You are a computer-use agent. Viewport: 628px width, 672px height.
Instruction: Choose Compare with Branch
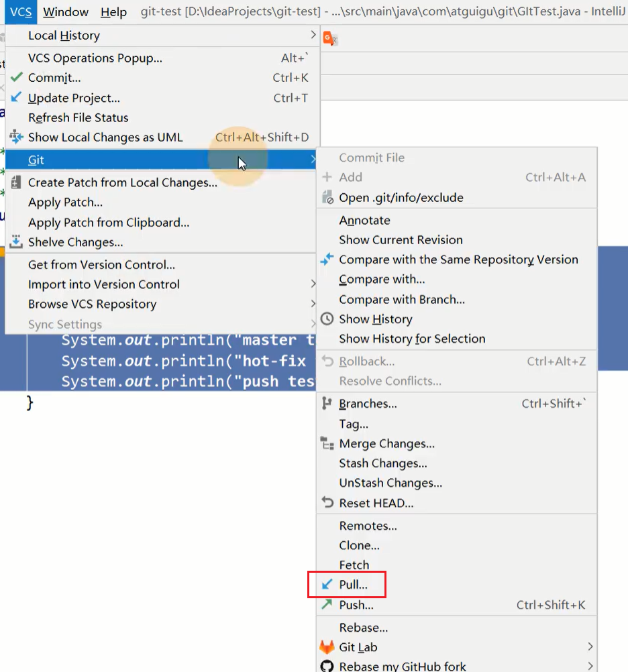tap(456, 299)
